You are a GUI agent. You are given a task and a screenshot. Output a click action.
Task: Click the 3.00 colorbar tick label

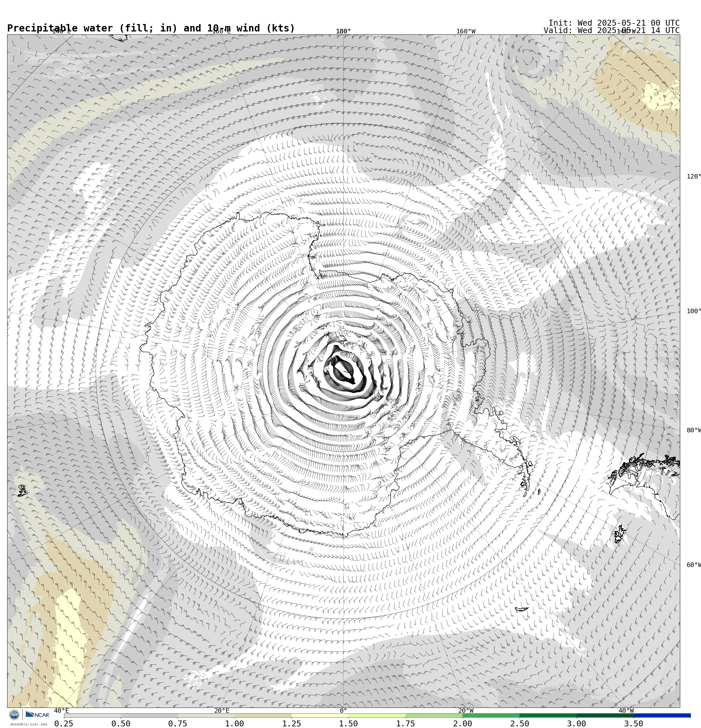pos(577,723)
